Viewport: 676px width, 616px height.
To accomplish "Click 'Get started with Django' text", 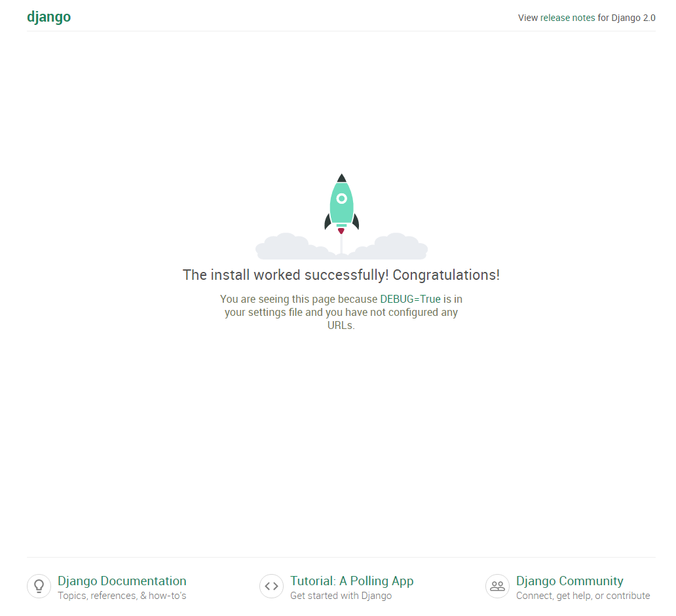I will (x=341, y=596).
